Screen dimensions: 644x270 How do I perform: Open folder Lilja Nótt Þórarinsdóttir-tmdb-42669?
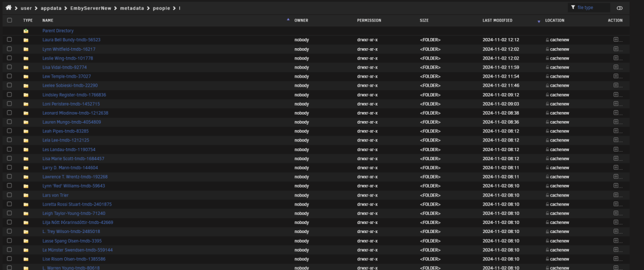(78, 222)
